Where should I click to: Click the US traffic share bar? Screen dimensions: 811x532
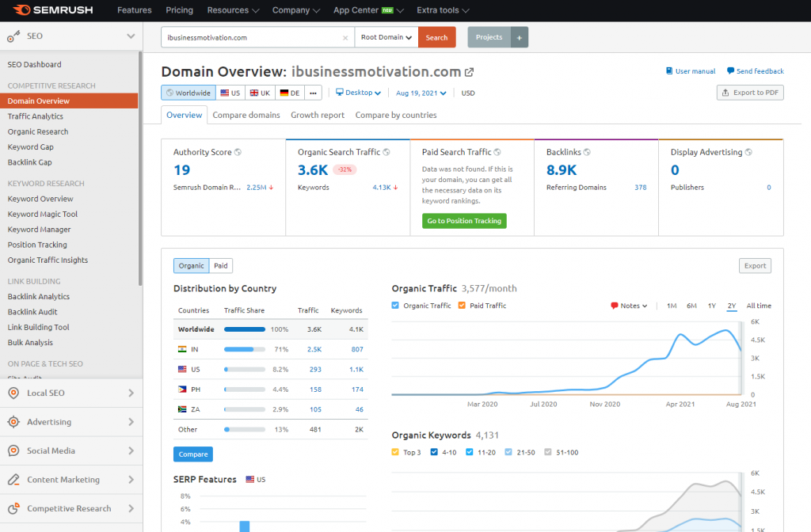(245, 370)
